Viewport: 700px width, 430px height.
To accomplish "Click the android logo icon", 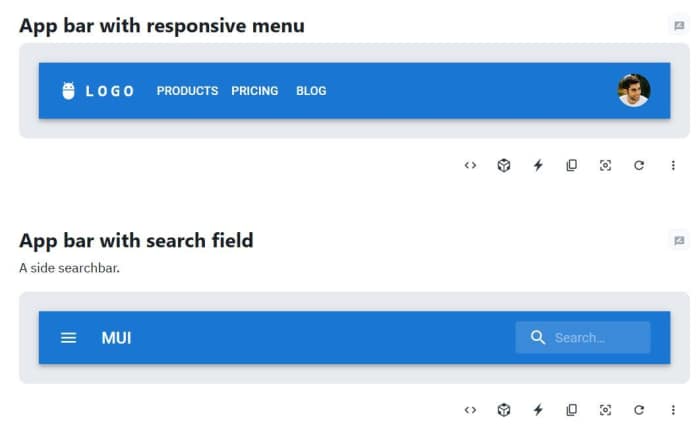I will point(68,91).
